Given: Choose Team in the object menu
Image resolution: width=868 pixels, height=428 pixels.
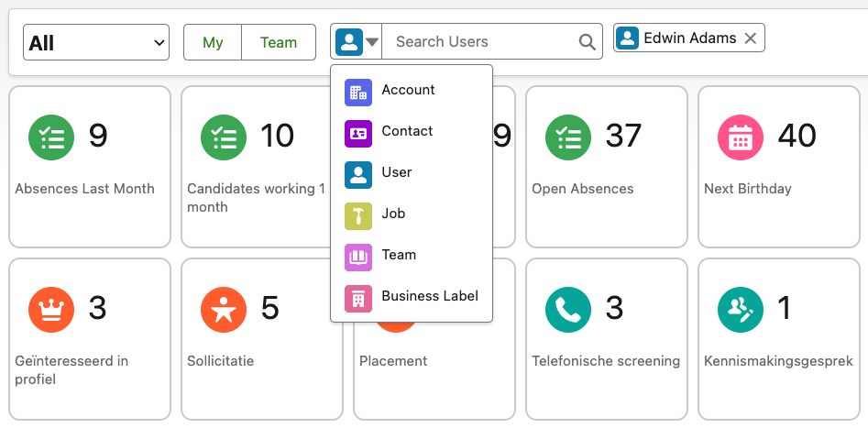Looking at the screenshot, I should pos(399,256).
